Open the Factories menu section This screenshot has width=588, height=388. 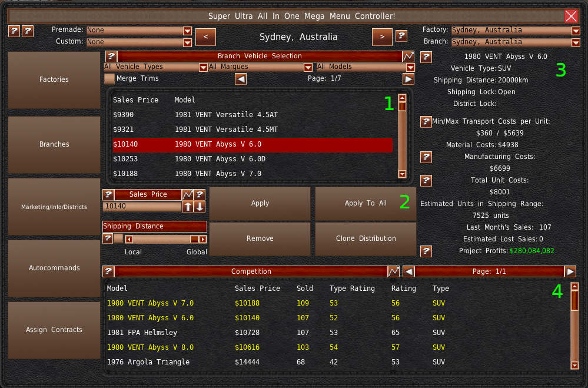coord(54,80)
